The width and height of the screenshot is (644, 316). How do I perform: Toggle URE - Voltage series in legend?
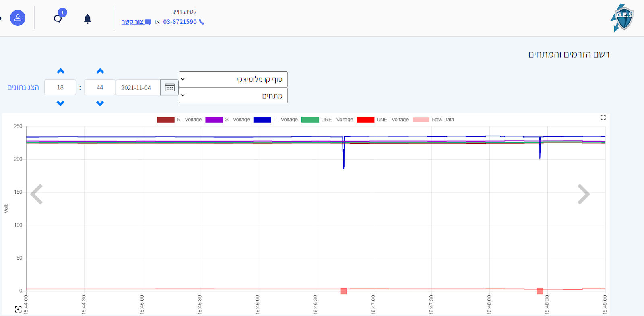327,120
